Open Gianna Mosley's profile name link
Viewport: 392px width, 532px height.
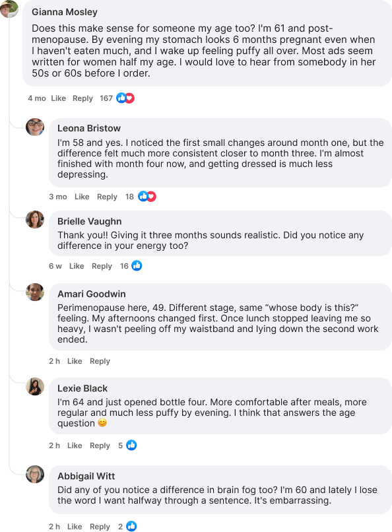[65, 13]
